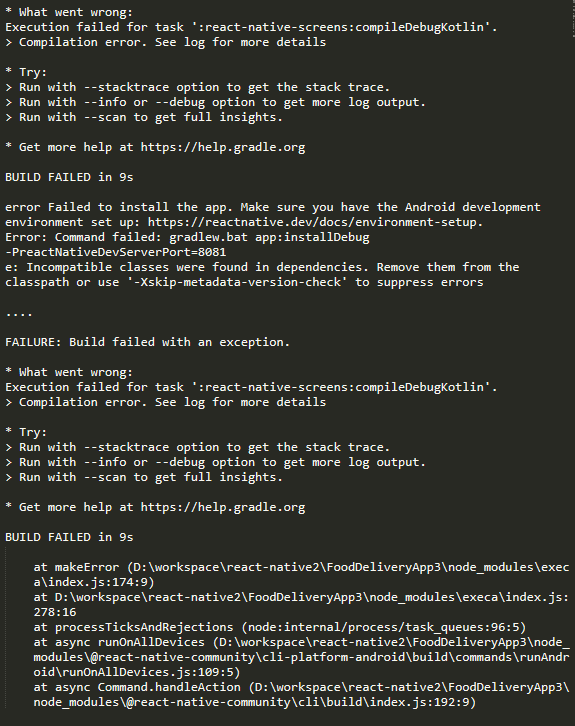This screenshot has width=575, height=726.
Task: Open the reactnative.dev environment-setup link
Action: tap(314, 222)
